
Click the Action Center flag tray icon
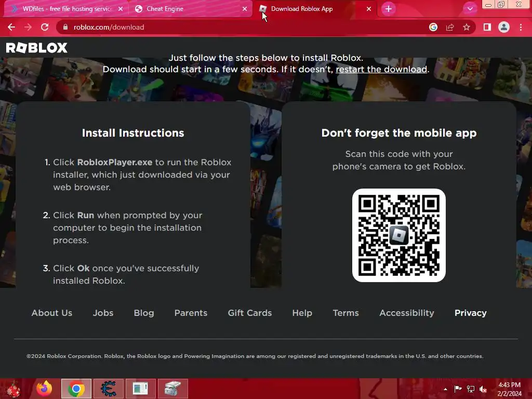click(x=458, y=389)
